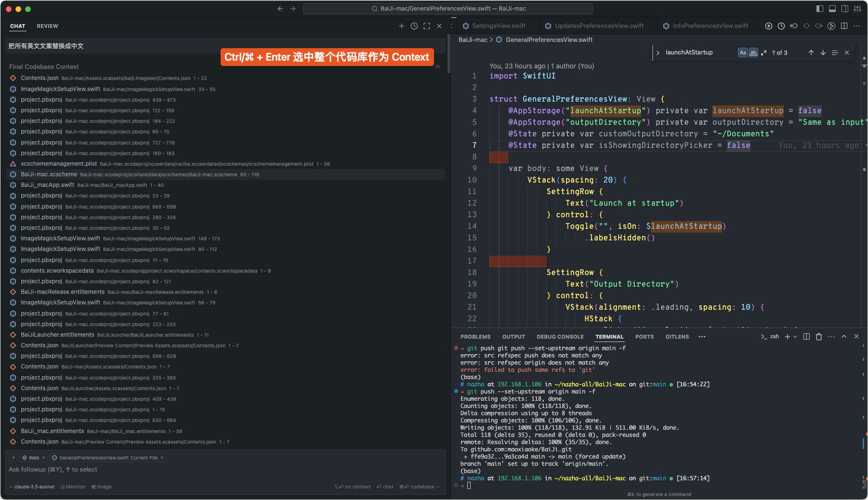Focus the Ask followup input field
The width and height of the screenshot is (868, 500).
tap(225, 470)
